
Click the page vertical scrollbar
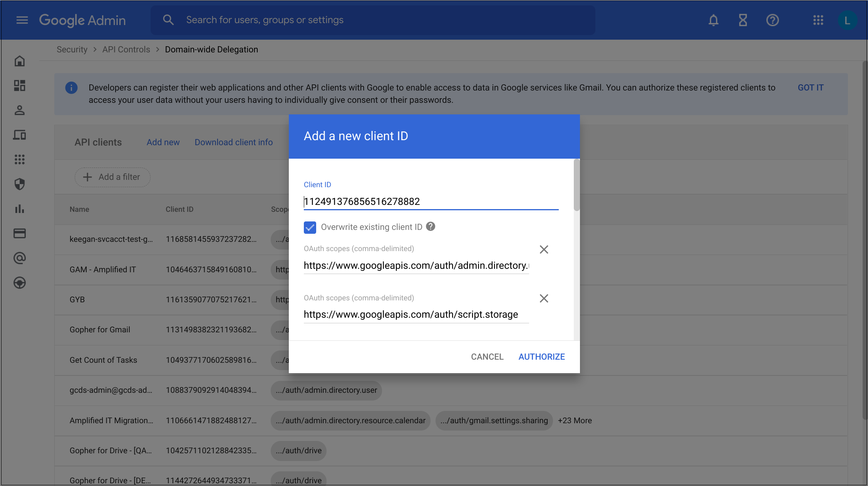865,241
